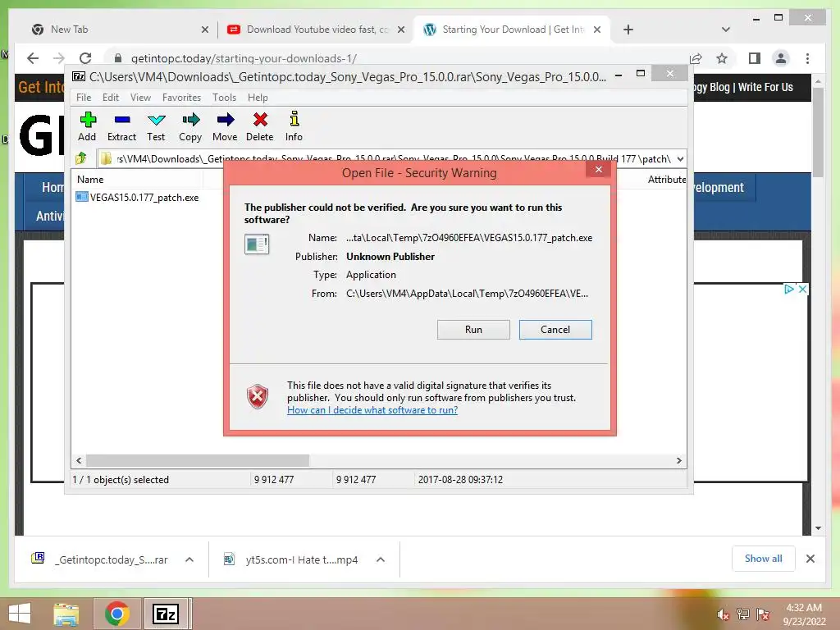Screen dimensions: 840x630
Task: Click the Action Center flag tray icon
Action: tap(762, 614)
